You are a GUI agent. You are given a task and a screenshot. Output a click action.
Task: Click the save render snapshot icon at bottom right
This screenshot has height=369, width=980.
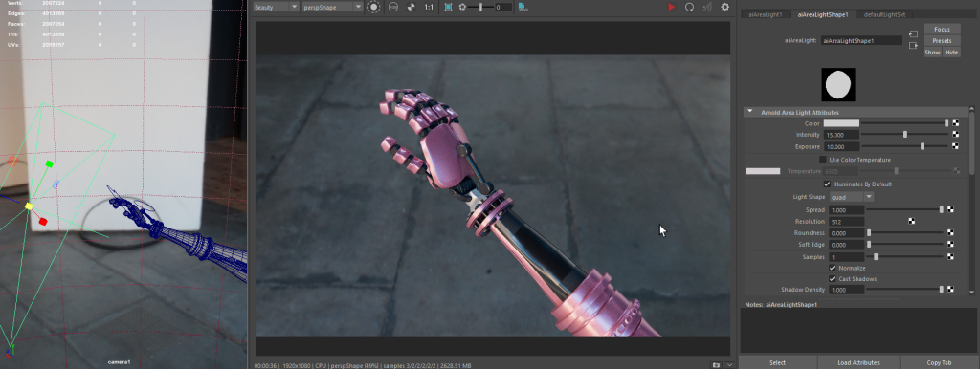[716, 364]
